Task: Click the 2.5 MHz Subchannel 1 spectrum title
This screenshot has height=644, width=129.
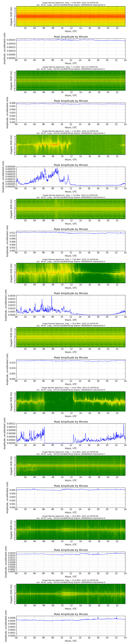Action: [x=71, y=68]
